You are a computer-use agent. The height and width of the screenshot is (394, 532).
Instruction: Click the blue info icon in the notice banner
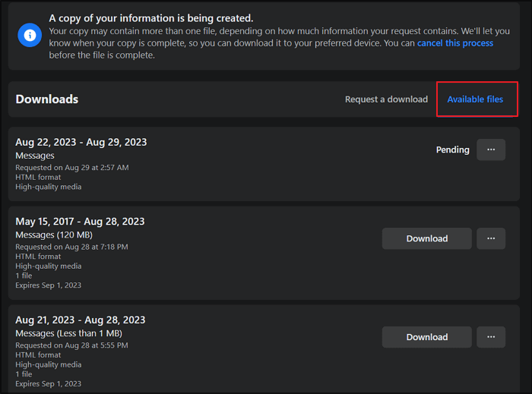30,35
